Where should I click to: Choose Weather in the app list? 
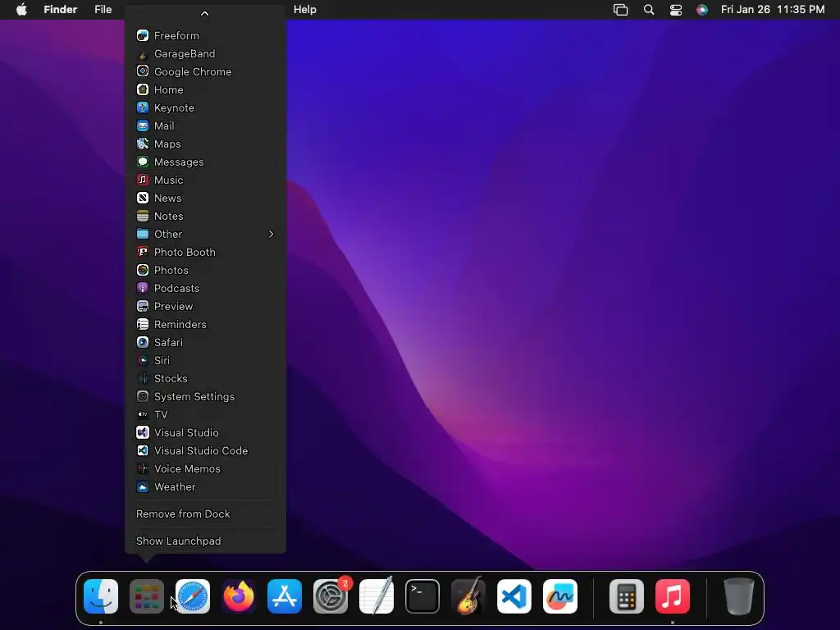coord(205,486)
